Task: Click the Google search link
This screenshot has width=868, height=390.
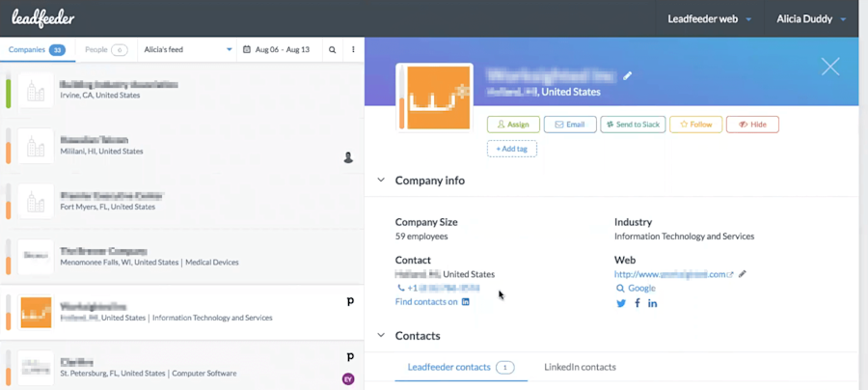Action: tap(637, 288)
